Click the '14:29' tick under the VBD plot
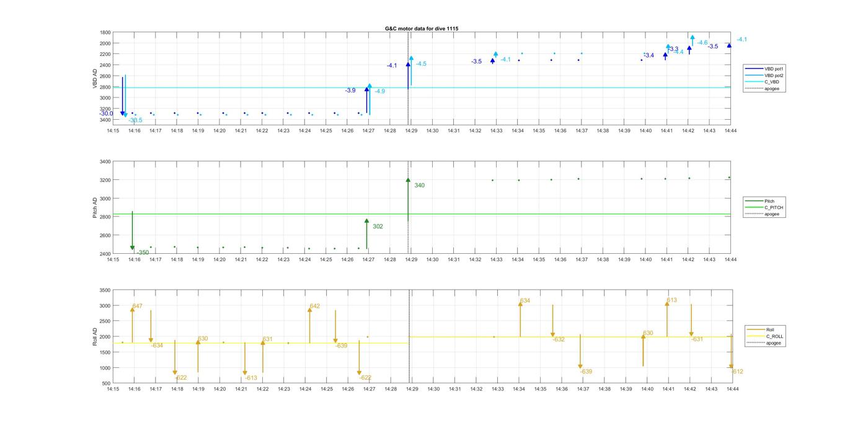Image resolution: width=868 pixels, height=430 pixels. coord(411,131)
